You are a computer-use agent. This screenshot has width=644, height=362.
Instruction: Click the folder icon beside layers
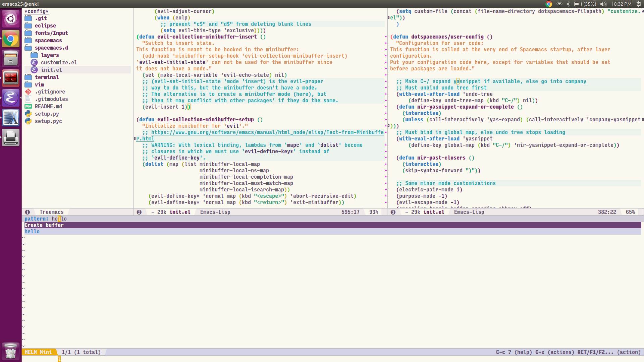pyautogui.click(x=34, y=55)
